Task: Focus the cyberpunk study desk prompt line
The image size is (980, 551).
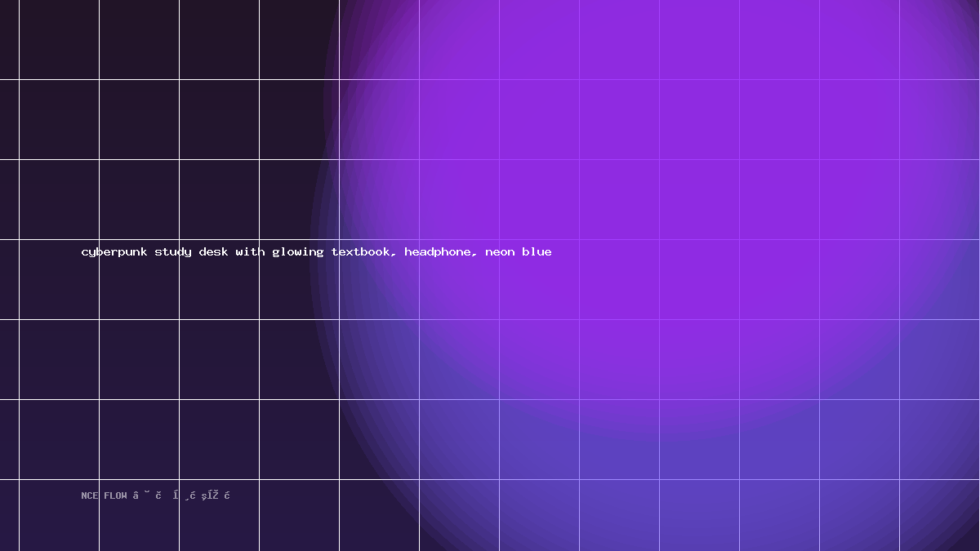Action: [317, 252]
